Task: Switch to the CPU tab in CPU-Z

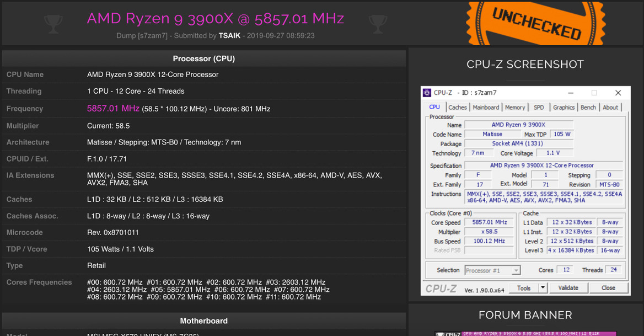Action: (x=434, y=107)
